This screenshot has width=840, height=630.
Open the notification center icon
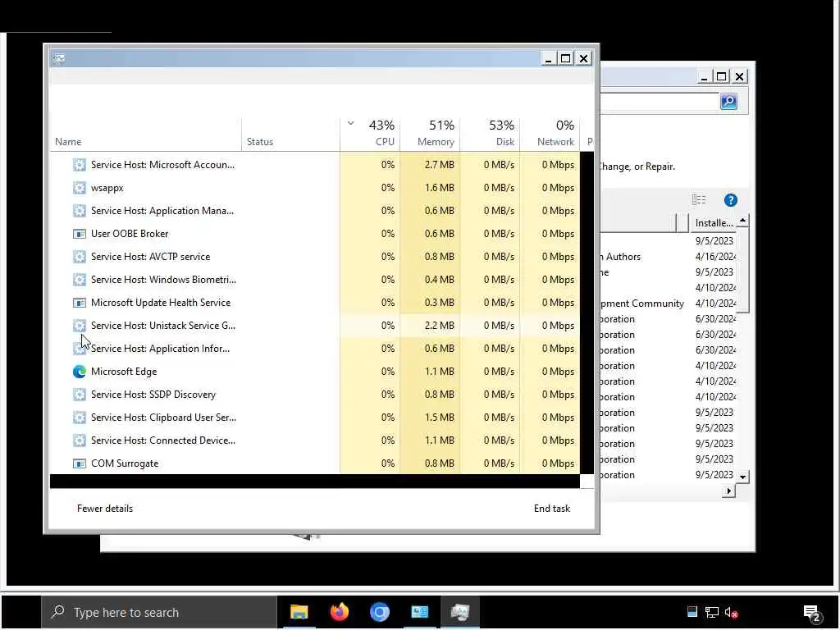(x=812, y=614)
